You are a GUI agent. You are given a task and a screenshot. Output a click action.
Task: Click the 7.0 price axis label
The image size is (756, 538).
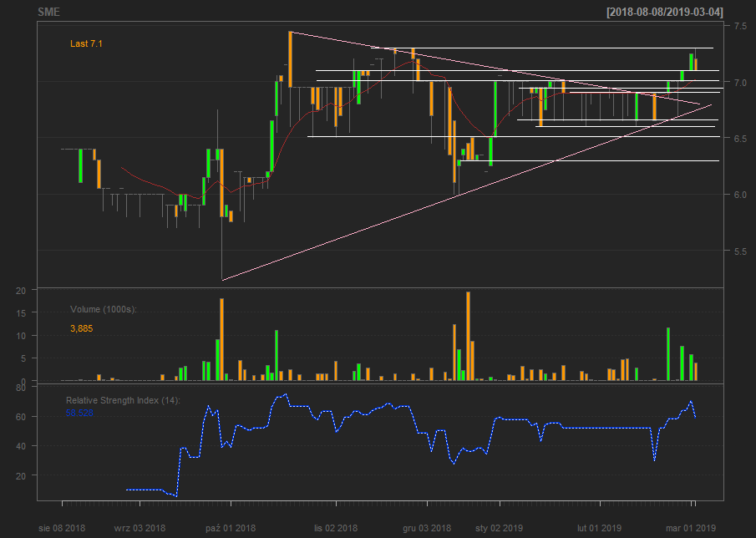point(740,83)
